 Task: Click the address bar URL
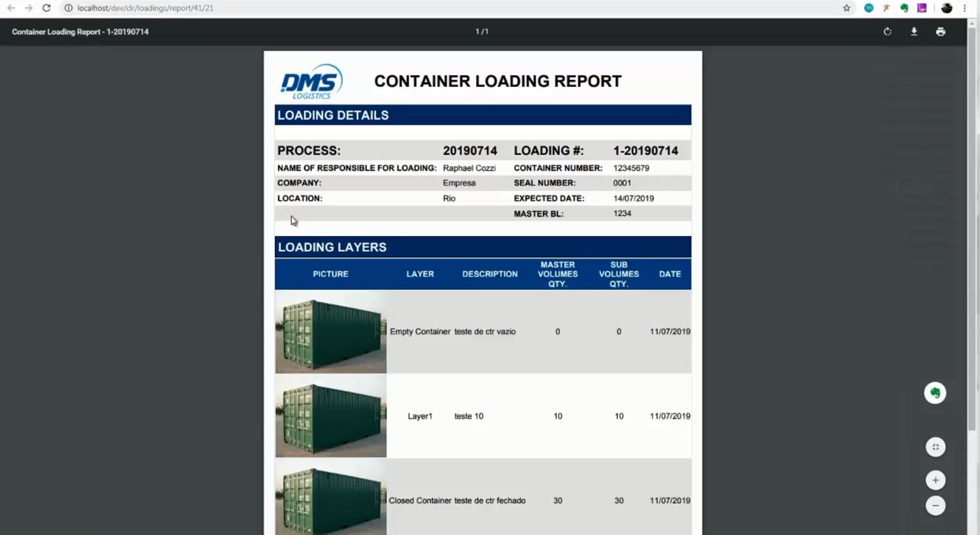145,8
